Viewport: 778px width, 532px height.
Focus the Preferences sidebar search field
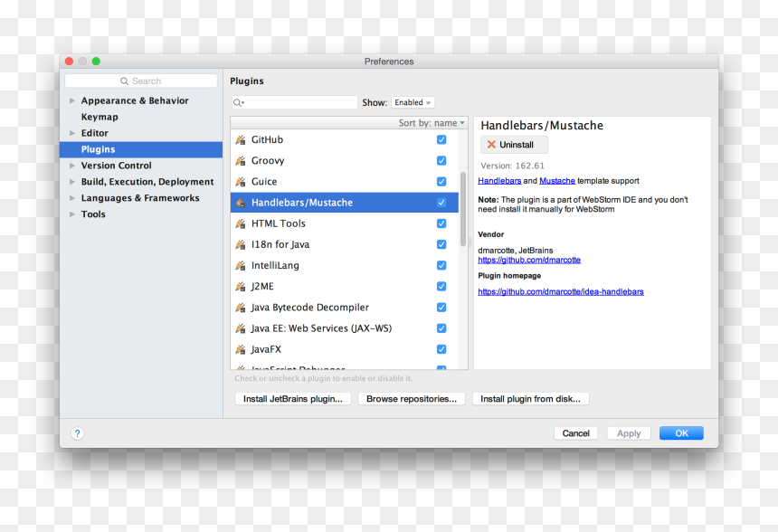(141, 81)
